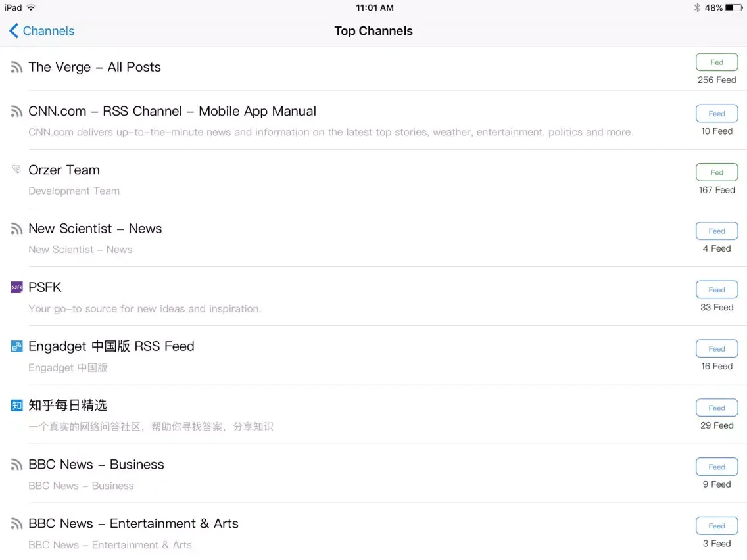The image size is (747, 560).
Task: Tap the battery indicator in status bar
Action: pyautogui.click(x=734, y=8)
